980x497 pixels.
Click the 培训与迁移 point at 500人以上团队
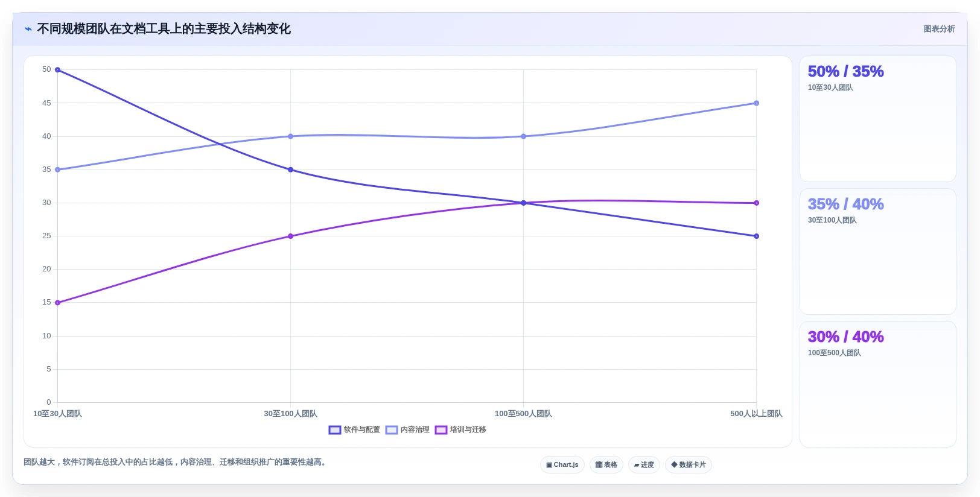(757, 203)
